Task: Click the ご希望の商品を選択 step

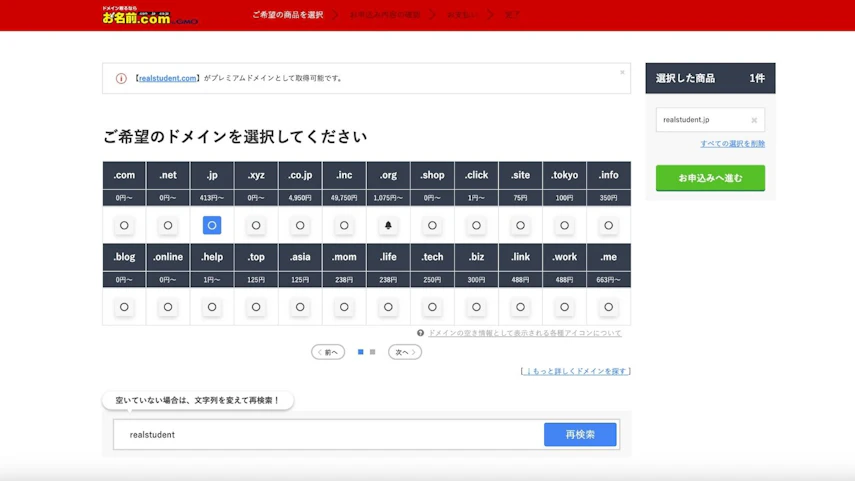Action: coord(288,15)
